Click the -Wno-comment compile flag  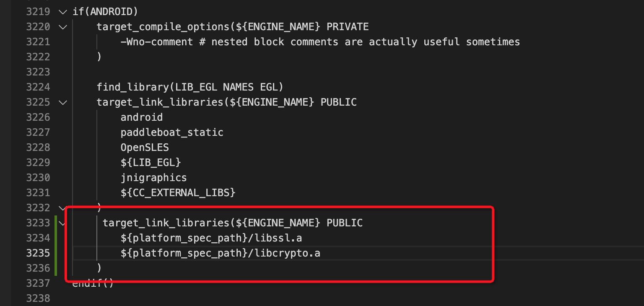tap(157, 42)
